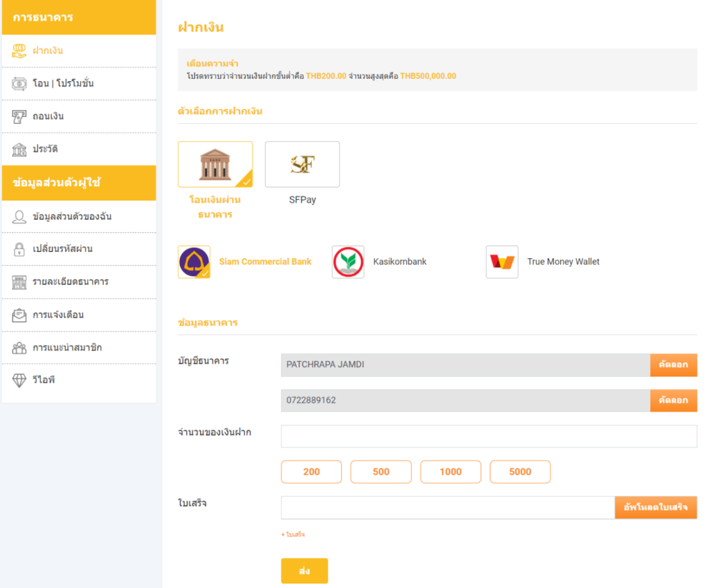Copy the account number 0722889162
The image size is (709, 588).
pos(673,400)
